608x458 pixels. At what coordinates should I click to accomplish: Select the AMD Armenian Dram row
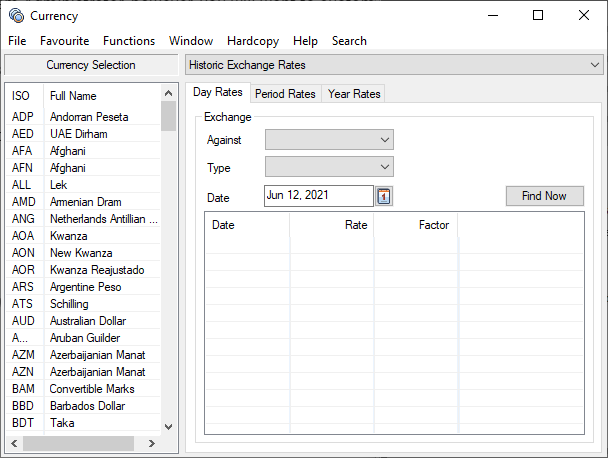[x=83, y=202]
